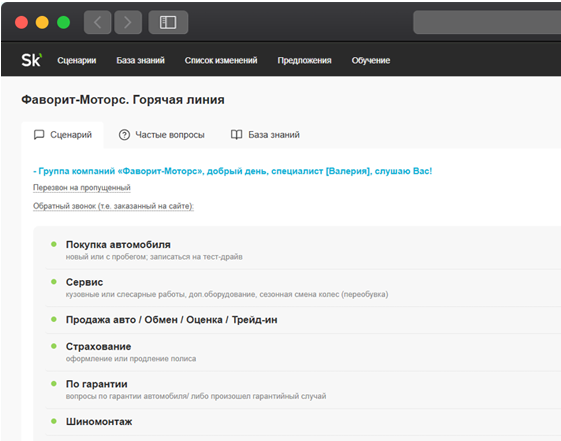
Task: Follow the Перезвон на пропущенный link
Action: [82, 187]
